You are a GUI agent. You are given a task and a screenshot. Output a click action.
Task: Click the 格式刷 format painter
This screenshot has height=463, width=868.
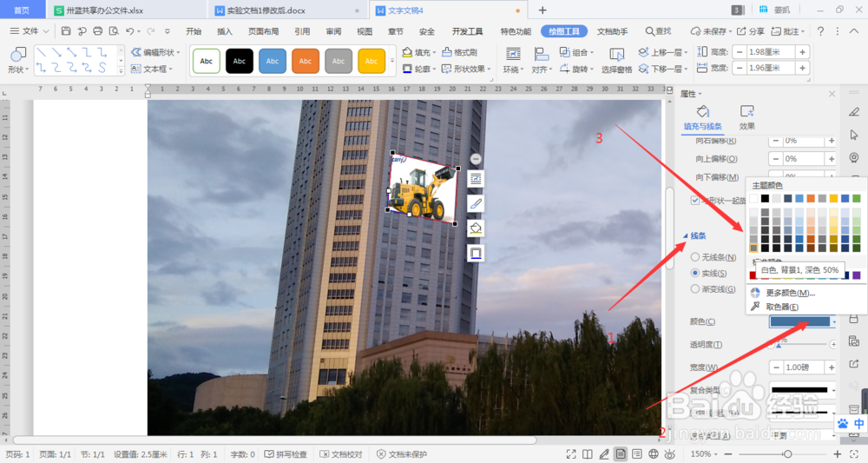[x=459, y=52]
